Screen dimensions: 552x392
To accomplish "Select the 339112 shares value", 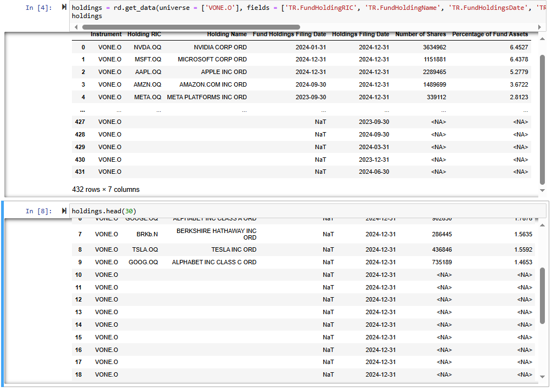I will 436,97.
